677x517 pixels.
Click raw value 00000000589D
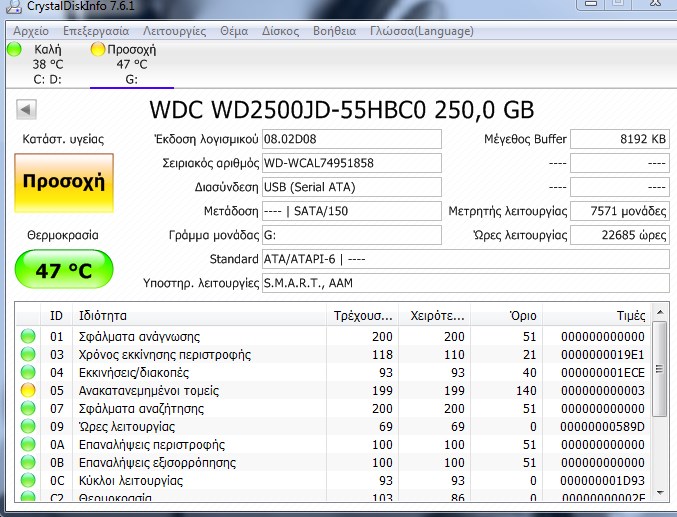click(603, 427)
